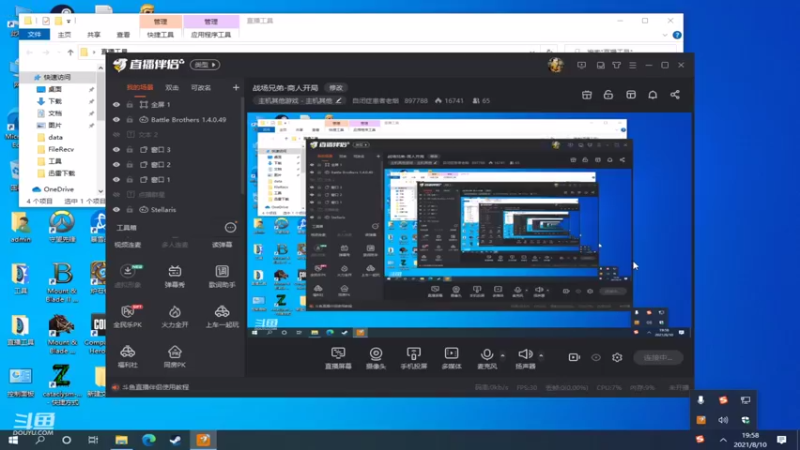800x450 pixels.
Task: Add a 多媒体 media source
Action: coord(452,358)
